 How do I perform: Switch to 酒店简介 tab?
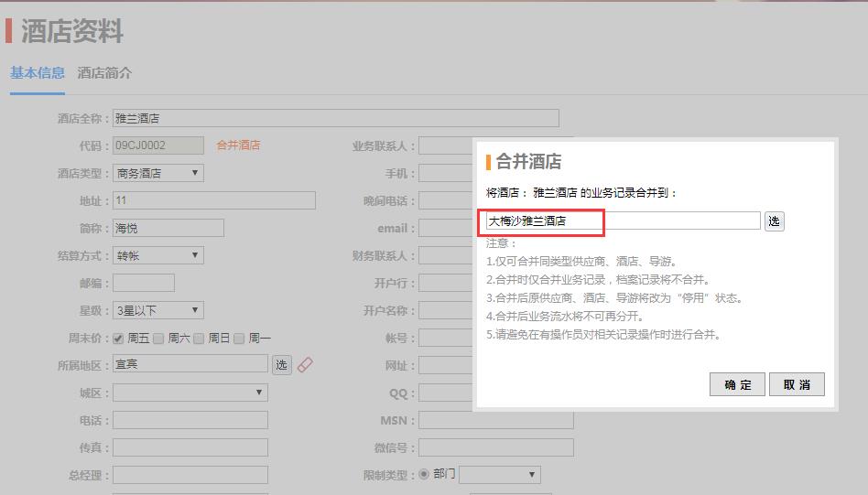[104, 73]
